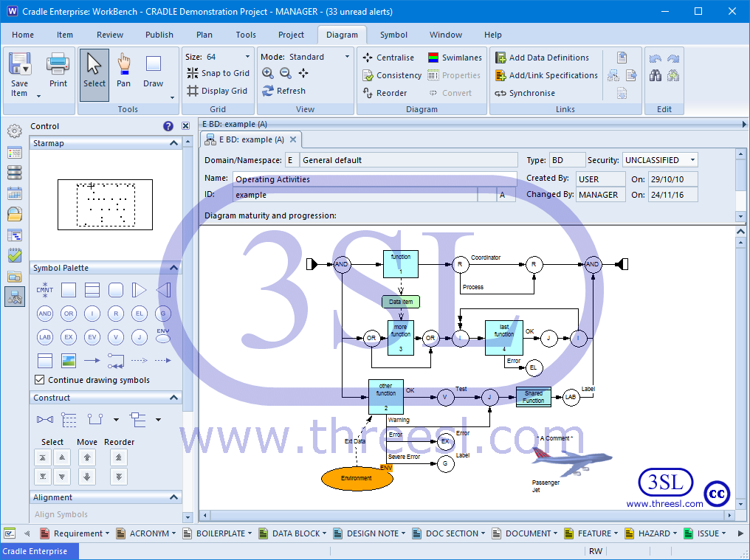This screenshot has width=750, height=560.
Task: Click the sidebar settings gear icon
Action: 15,131
